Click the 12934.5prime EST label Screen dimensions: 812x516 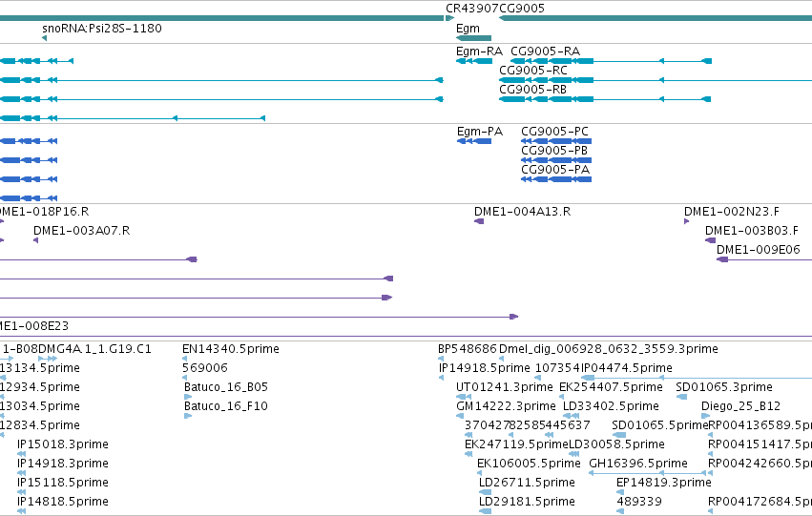coord(40,387)
